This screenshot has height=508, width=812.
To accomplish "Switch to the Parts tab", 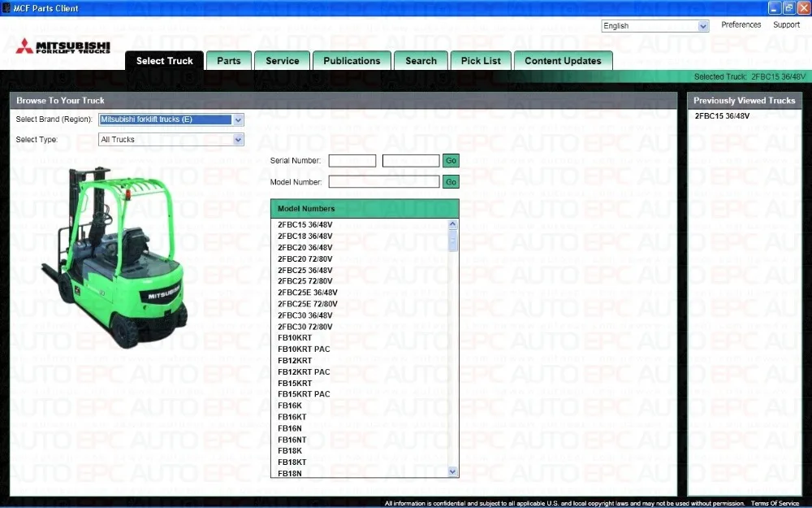I will point(229,61).
